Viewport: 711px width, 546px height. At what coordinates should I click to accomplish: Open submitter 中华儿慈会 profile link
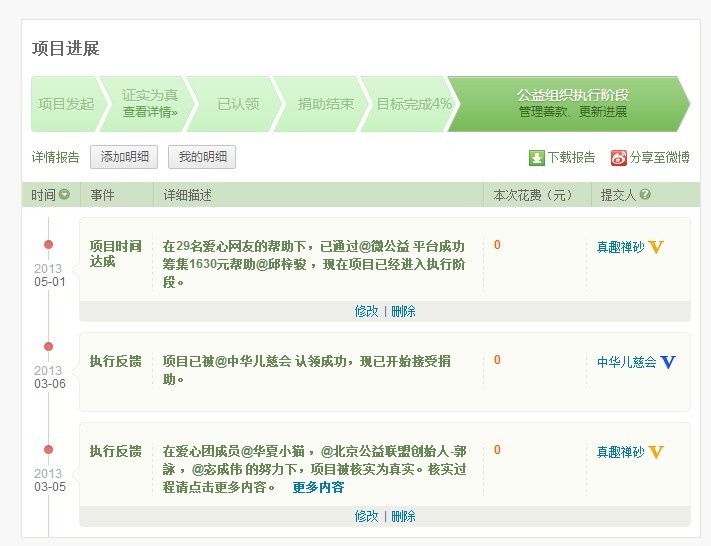pyautogui.click(x=626, y=362)
